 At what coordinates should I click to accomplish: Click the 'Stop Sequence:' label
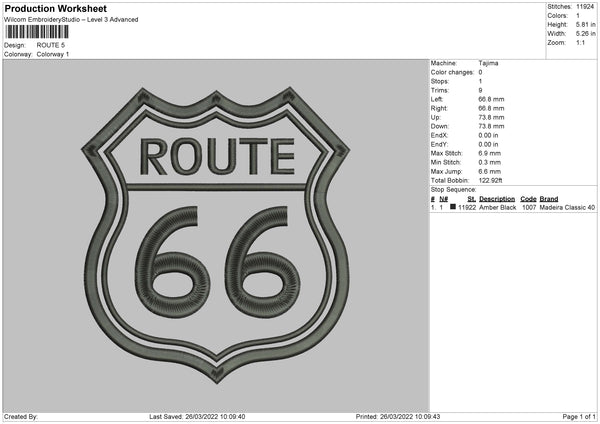pos(453,190)
